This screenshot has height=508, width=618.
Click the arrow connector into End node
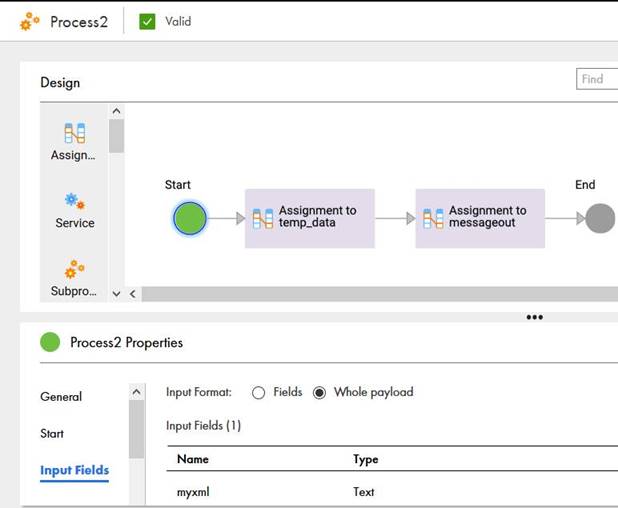[565, 218]
